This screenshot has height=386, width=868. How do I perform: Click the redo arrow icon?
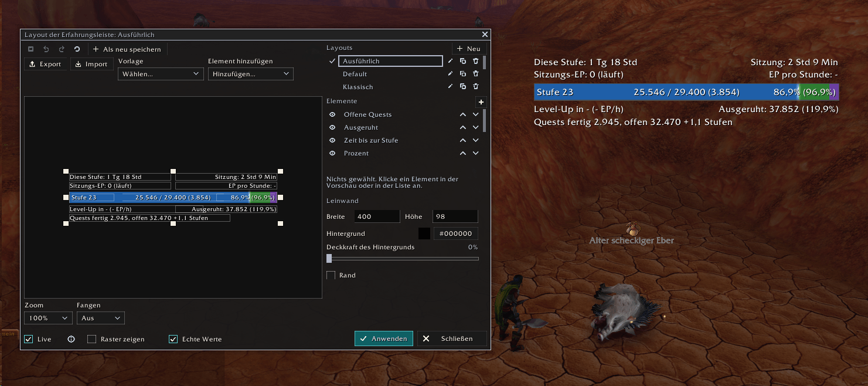[x=62, y=49]
